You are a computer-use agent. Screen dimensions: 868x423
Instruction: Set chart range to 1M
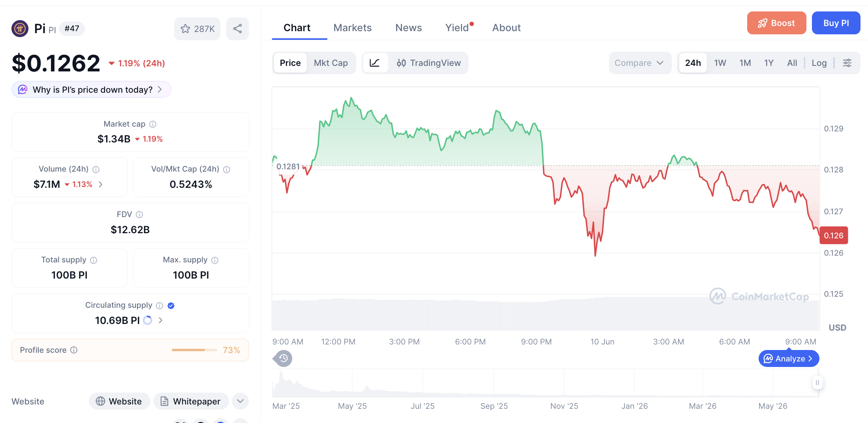(x=745, y=63)
